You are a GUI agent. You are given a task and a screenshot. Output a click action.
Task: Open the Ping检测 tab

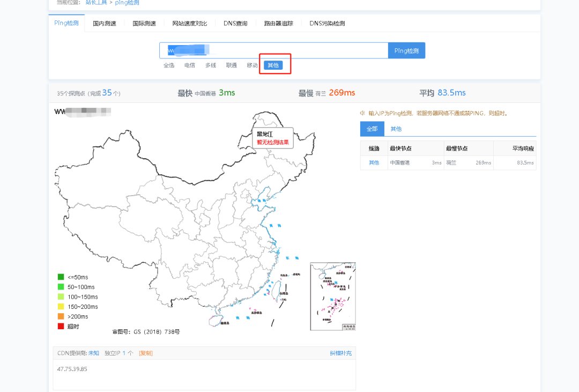(x=66, y=23)
